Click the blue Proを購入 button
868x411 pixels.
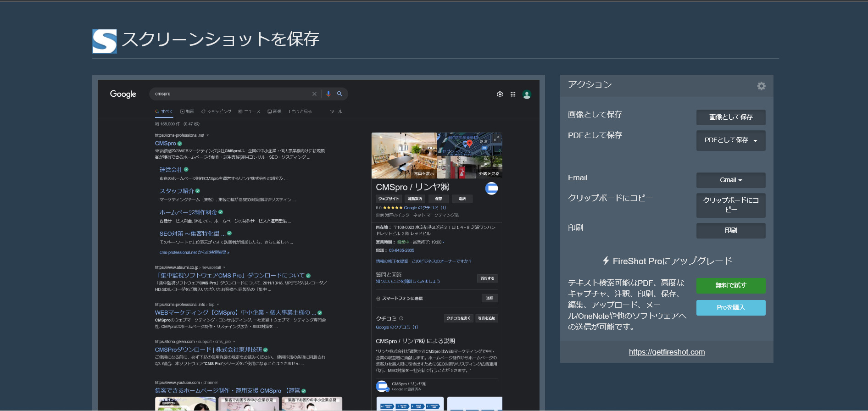[731, 307]
